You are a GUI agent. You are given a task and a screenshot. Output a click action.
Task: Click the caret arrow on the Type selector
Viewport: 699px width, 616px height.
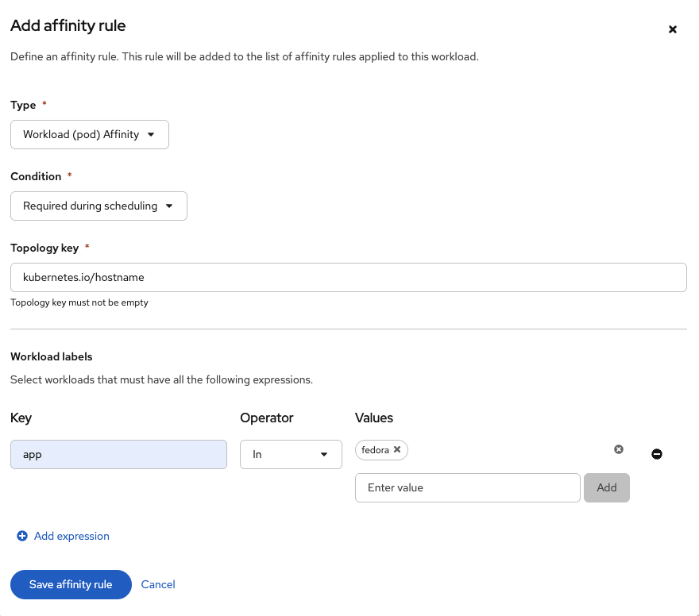152,135
